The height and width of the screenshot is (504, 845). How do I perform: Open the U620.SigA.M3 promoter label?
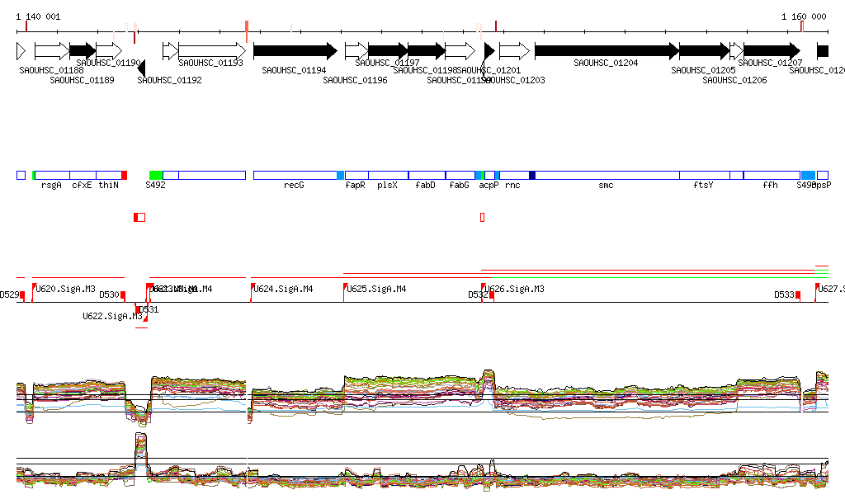[66, 289]
